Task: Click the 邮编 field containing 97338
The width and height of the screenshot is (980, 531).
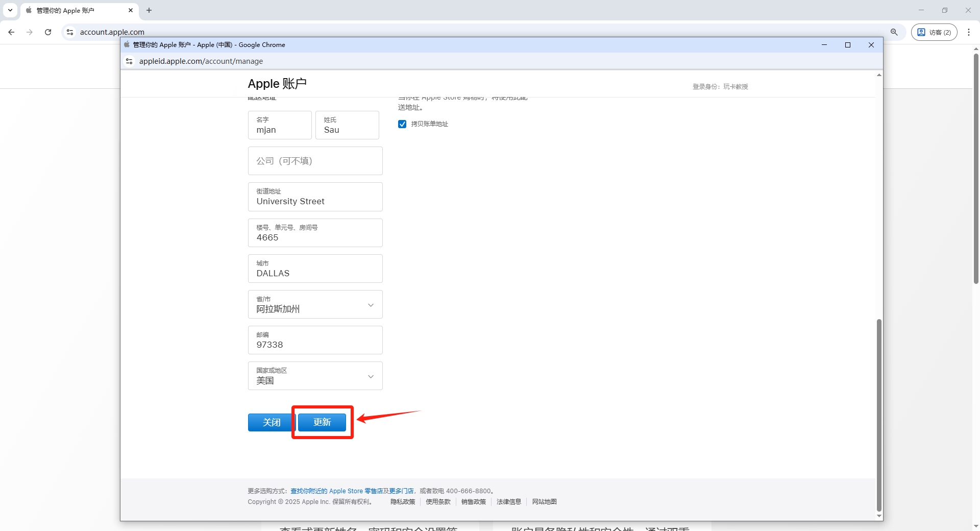Action: coord(315,340)
